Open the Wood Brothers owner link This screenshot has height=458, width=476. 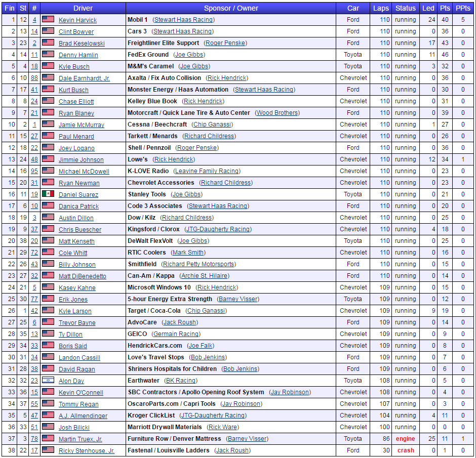276,113
